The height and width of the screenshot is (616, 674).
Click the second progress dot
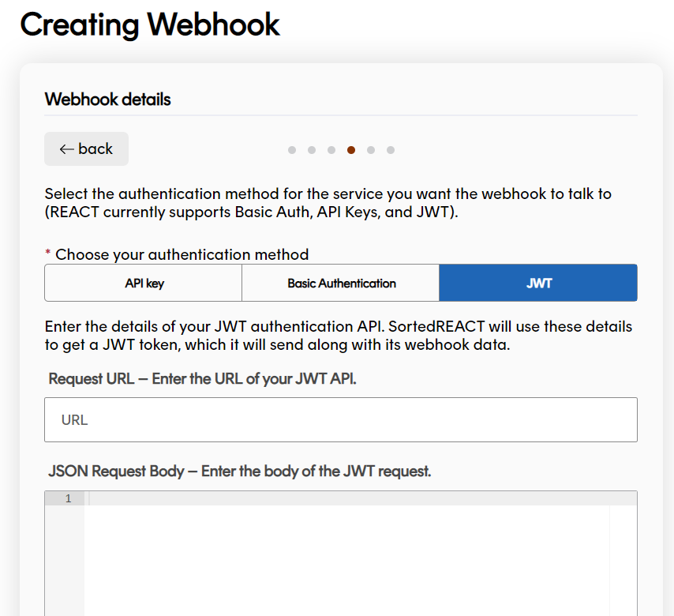pyautogui.click(x=312, y=149)
